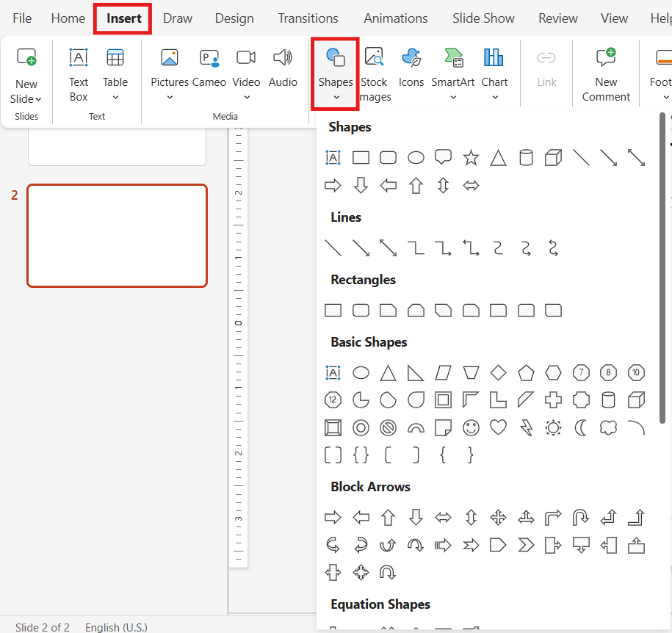The image size is (672, 633).
Task: Select the Slide Show tab
Action: 483,18
